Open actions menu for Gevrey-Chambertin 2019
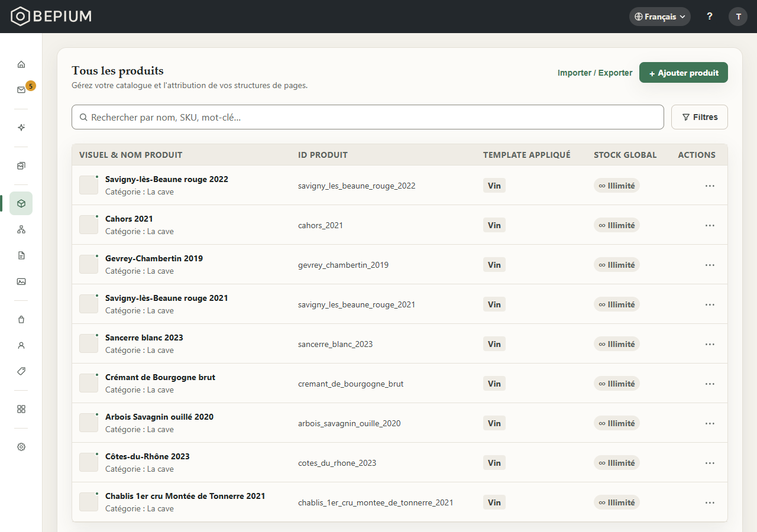 [710, 265]
